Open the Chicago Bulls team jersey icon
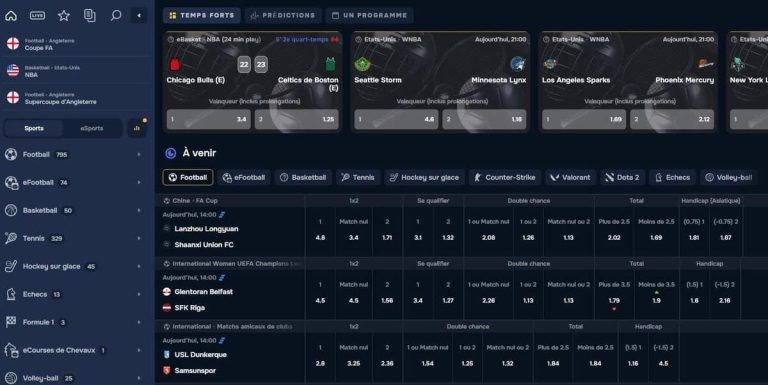 (x=175, y=64)
